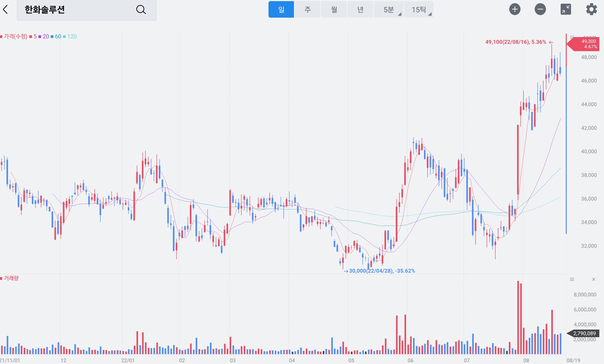Select the daily (일) chart tab

(281, 10)
